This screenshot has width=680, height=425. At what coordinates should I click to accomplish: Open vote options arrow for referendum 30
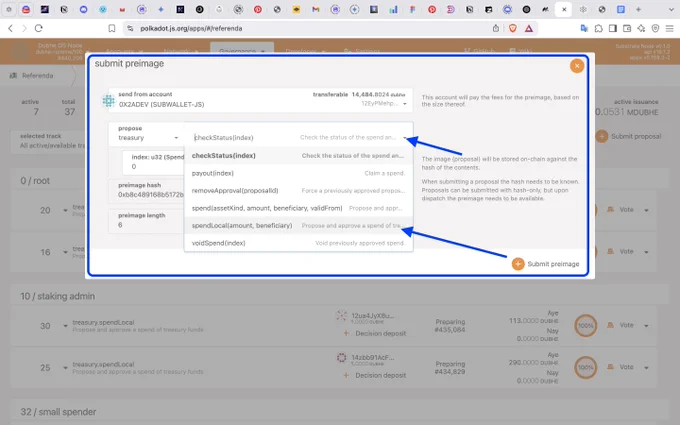tap(646, 326)
